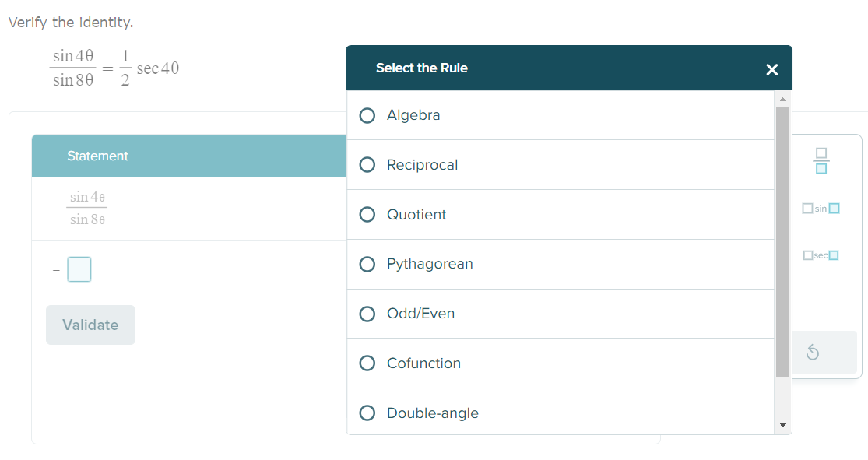Select the Pythagorean rule
Viewport: 868px width, 460px height.
pyautogui.click(x=367, y=264)
